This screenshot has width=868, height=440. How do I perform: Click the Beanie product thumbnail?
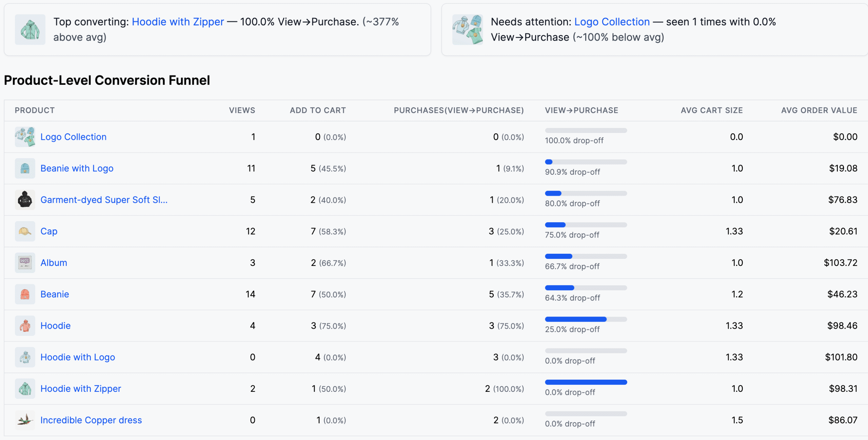25,294
